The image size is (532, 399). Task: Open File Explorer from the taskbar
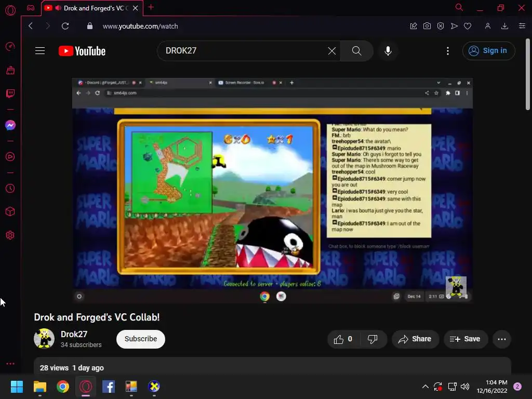tap(39, 387)
